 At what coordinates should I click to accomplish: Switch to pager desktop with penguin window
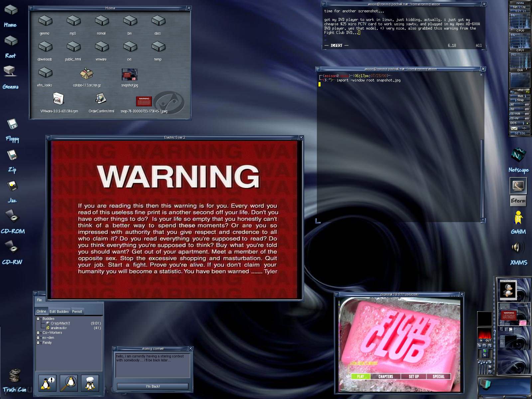point(514,289)
